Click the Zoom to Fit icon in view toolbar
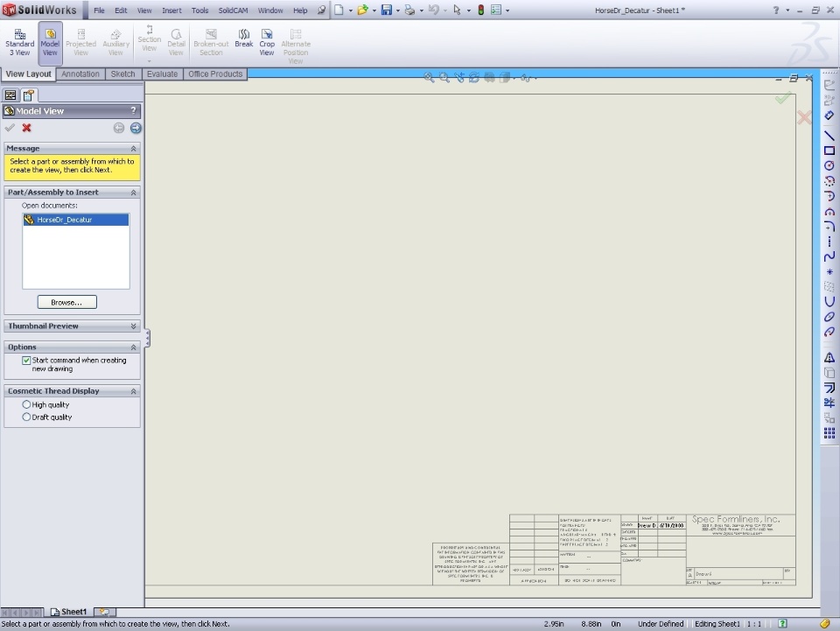The width and height of the screenshot is (840, 631). click(x=429, y=78)
